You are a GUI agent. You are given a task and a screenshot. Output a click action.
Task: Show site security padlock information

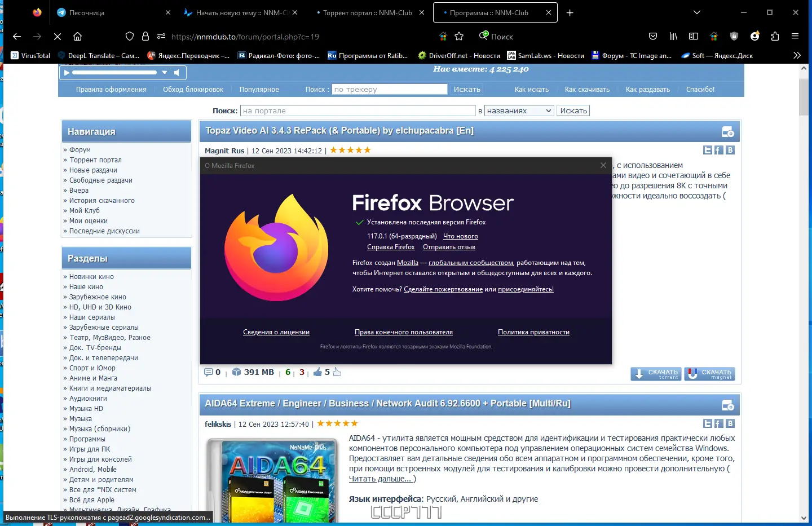145,37
